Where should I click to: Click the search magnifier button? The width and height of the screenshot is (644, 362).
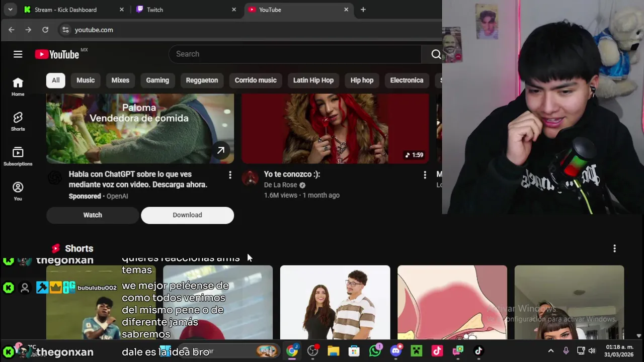coord(436,54)
